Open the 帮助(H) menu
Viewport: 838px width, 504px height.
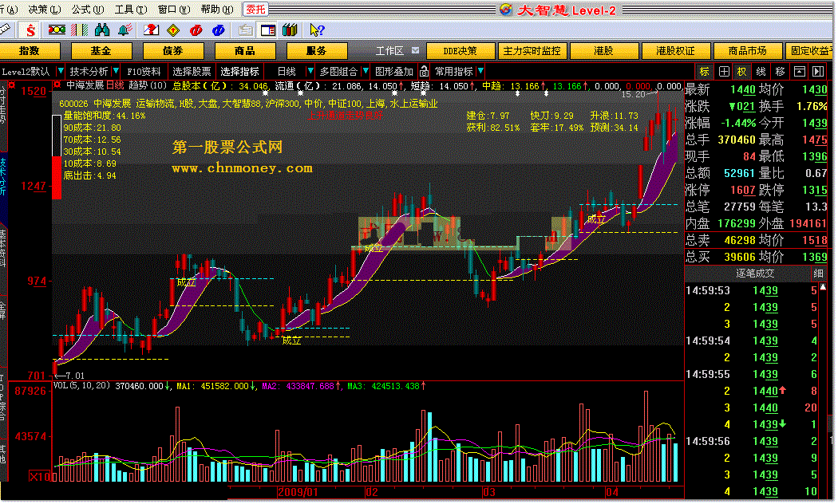click(x=217, y=10)
